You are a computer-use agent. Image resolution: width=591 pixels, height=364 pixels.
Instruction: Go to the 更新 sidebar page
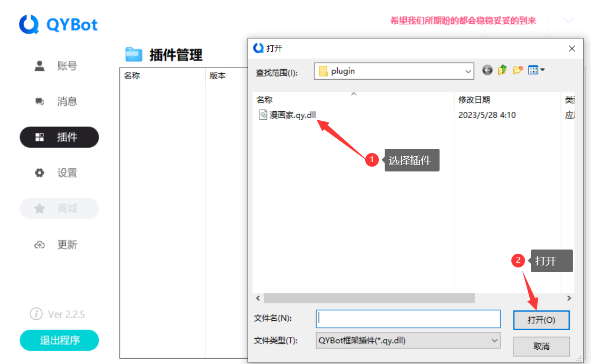pyautogui.click(x=59, y=245)
